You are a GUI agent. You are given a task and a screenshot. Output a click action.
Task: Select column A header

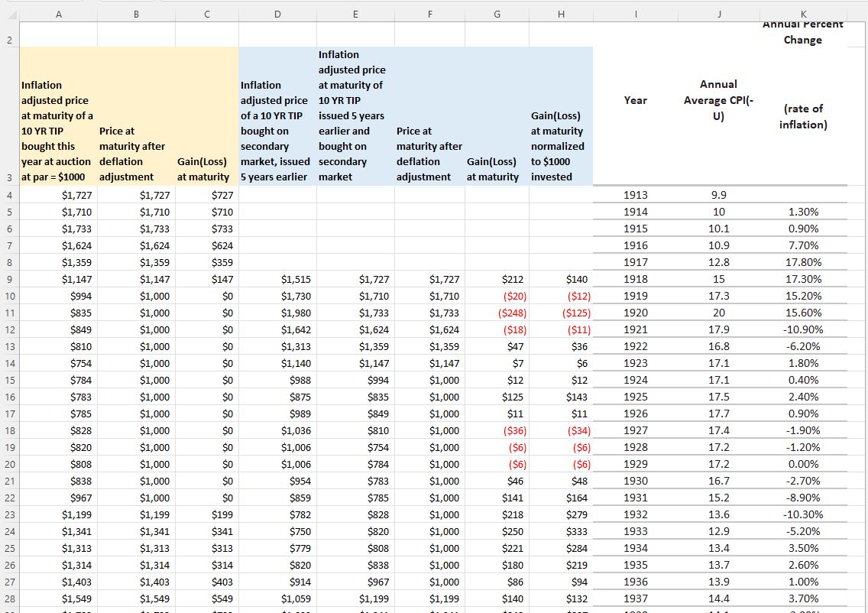point(59,15)
